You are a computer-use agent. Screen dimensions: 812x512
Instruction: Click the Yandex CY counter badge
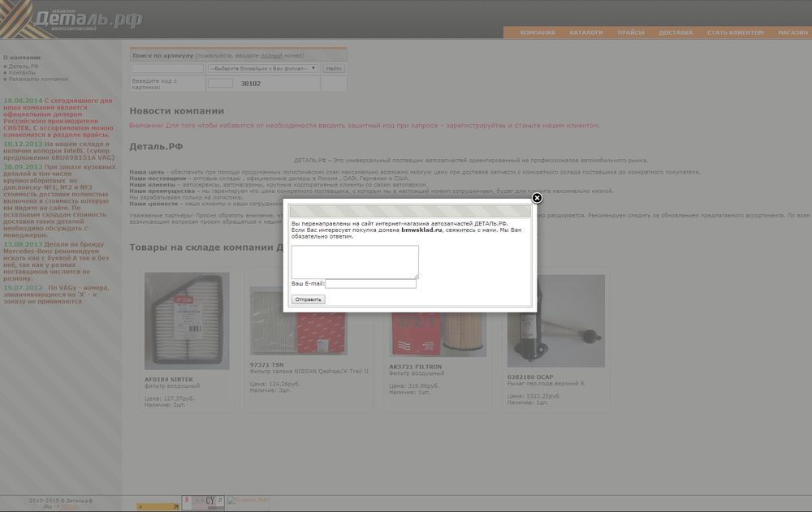point(203,501)
